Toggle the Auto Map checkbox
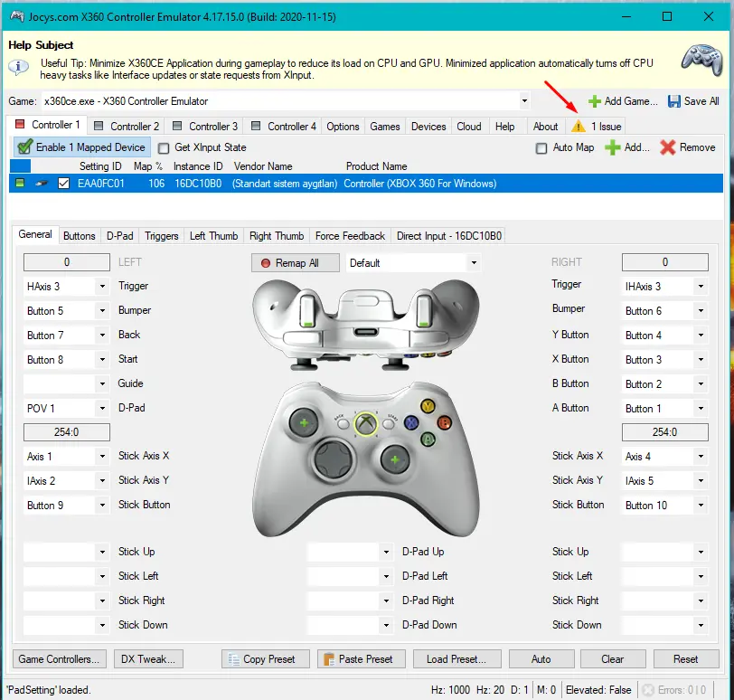 (x=541, y=148)
